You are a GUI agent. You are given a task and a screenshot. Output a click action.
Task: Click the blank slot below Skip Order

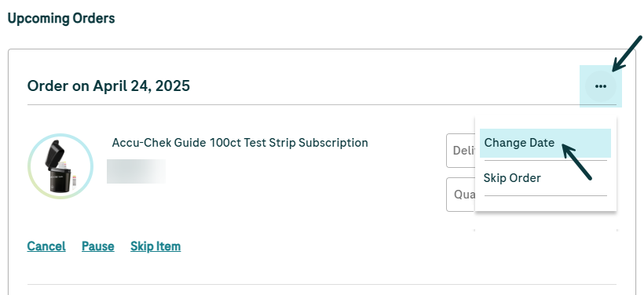[x=545, y=203]
